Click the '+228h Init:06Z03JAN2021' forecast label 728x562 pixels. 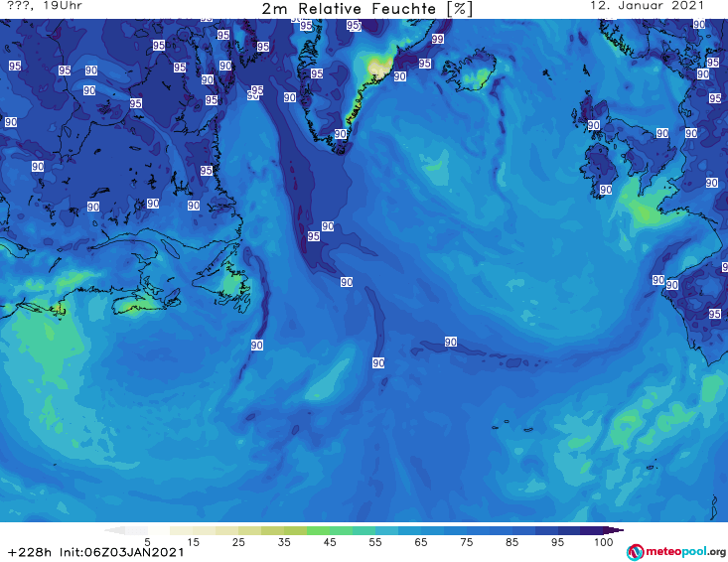coord(95,553)
